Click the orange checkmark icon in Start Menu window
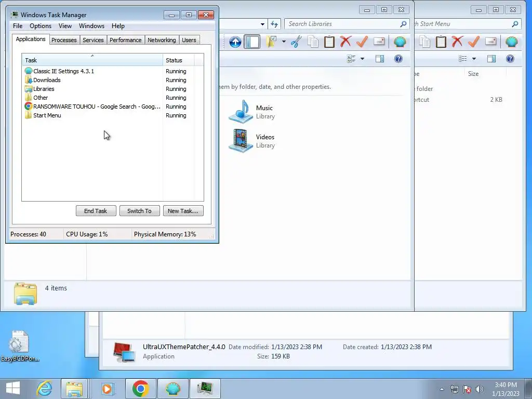 click(474, 42)
